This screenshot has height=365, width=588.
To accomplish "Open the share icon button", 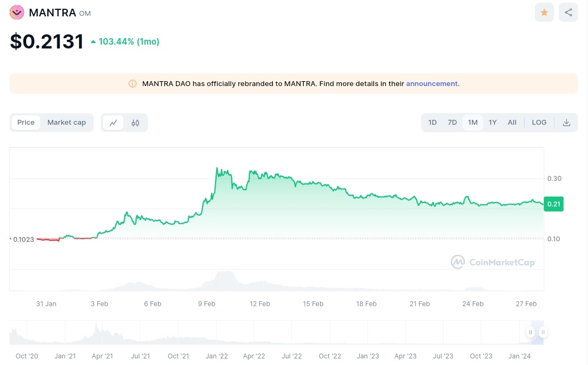I will [568, 13].
